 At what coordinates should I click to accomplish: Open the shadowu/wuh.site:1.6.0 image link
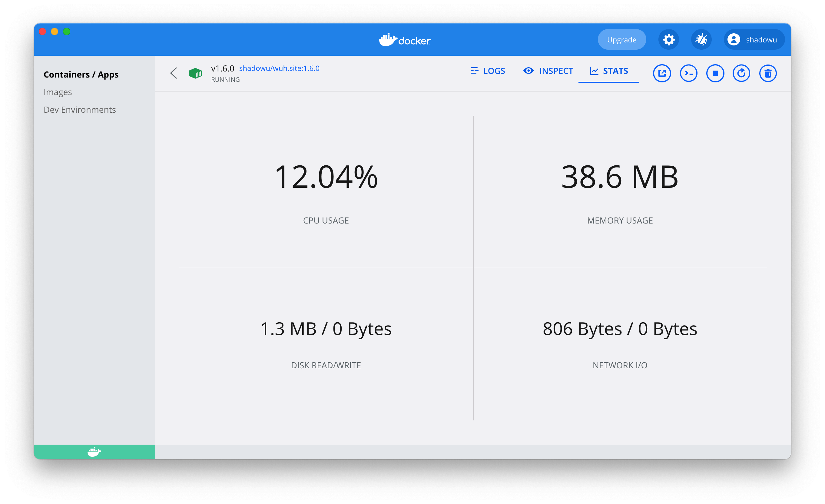coord(279,68)
